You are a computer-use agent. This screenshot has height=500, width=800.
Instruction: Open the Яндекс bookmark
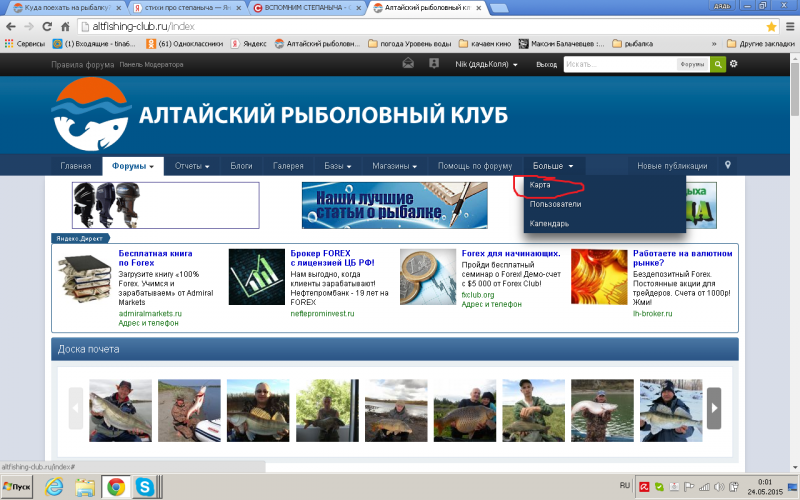pyautogui.click(x=248, y=44)
